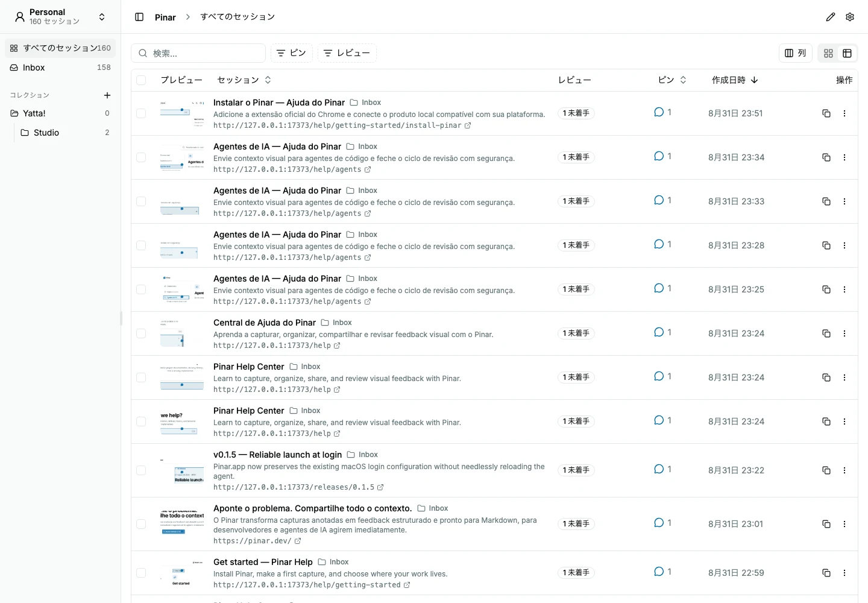This screenshot has width=868, height=603.
Task: Sort by ピン column header
Action: click(672, 80)
